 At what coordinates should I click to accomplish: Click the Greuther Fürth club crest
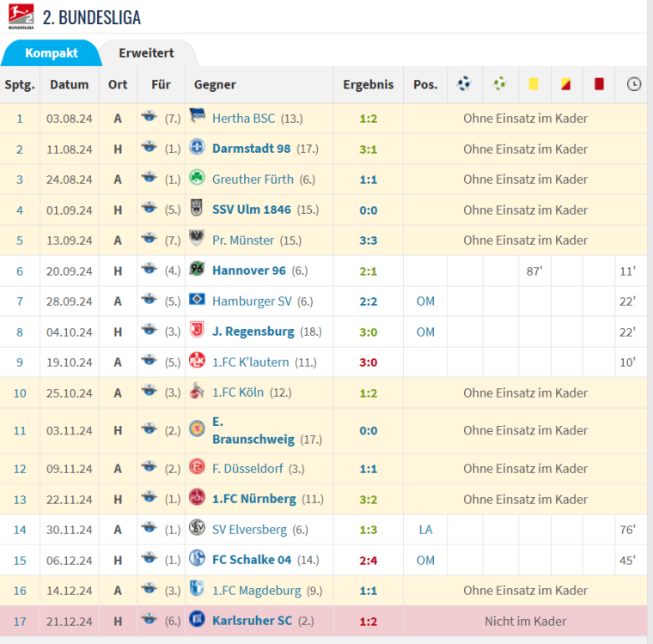(x=197, y=179)
